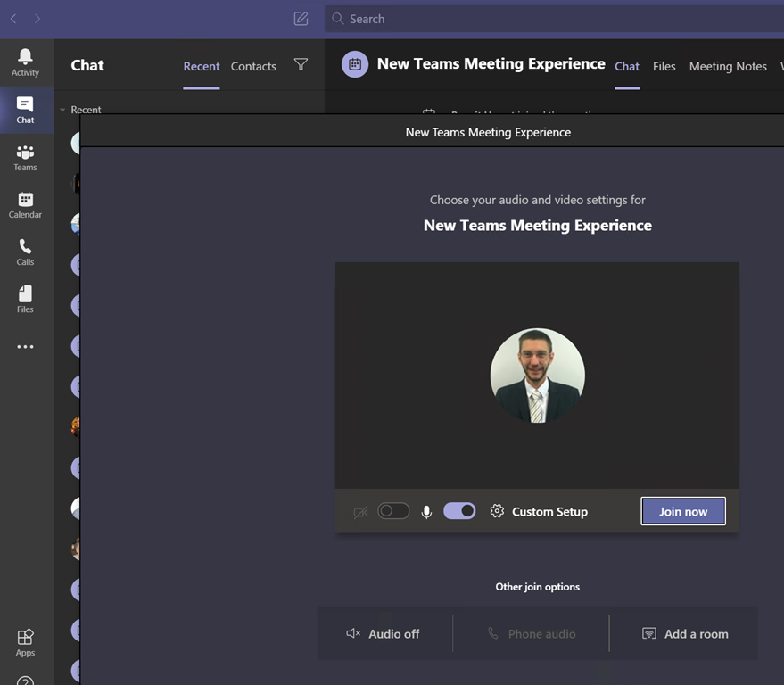Turn on the camera toggle
Viewport: 784px width, 685px height.
pos(393,511)
